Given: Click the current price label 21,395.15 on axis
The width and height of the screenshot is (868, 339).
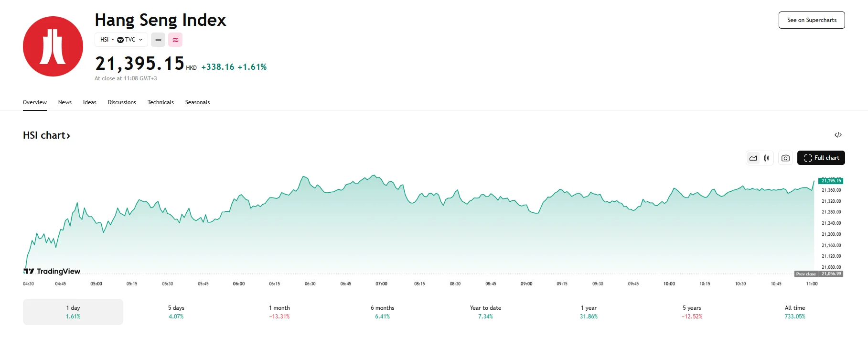Looking at the screenshot, I should coord(831,181).
